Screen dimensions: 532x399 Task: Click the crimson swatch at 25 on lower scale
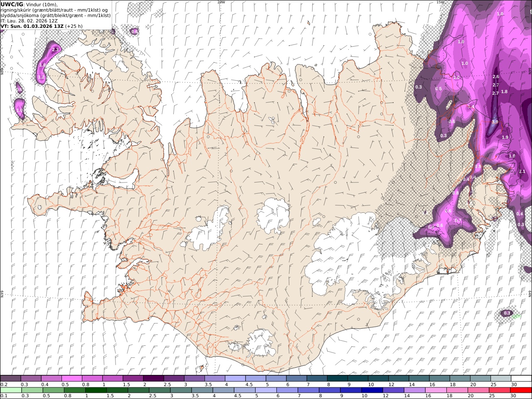click(x=499, y=390)
